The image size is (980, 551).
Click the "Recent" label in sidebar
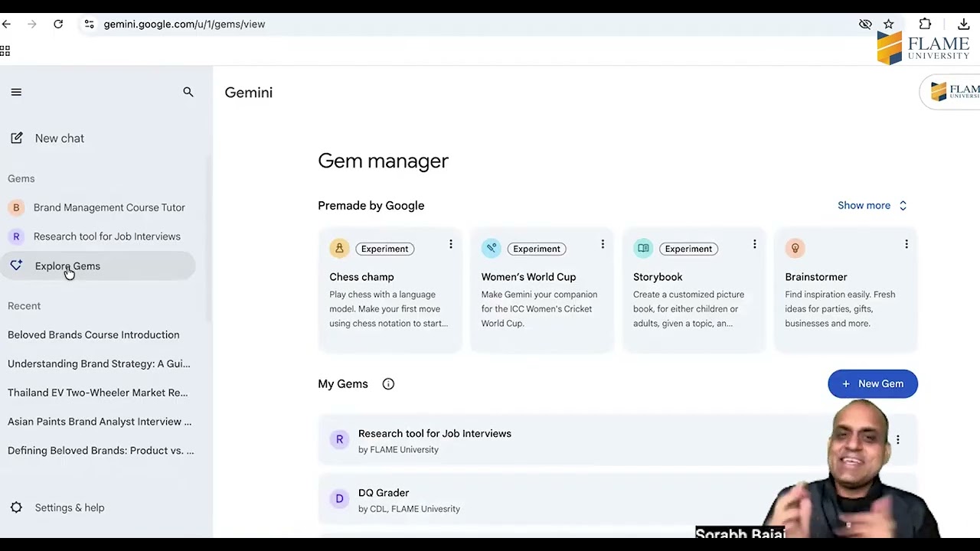click(x=24, y=306)
